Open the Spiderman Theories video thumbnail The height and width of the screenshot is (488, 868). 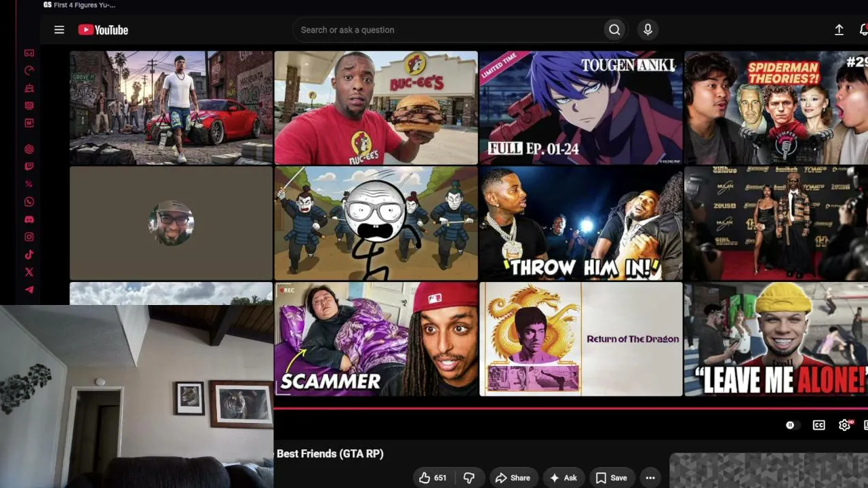(x=776, y=108)
